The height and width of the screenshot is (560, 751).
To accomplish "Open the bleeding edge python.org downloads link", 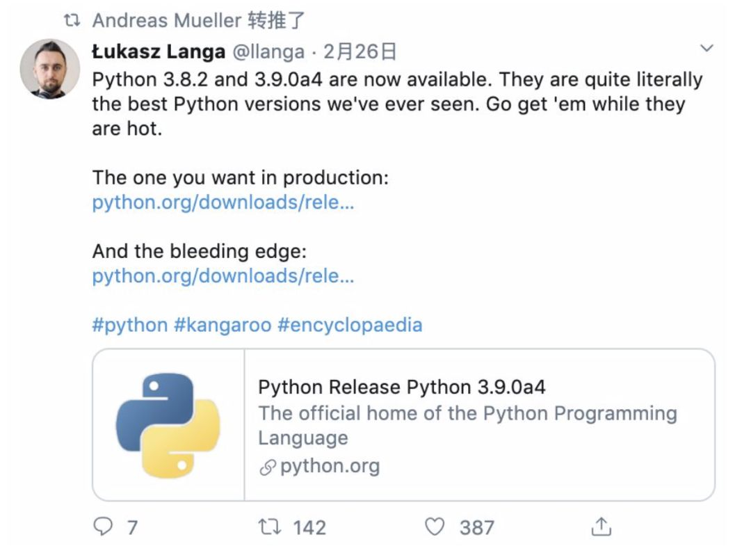I will point(223,276).
